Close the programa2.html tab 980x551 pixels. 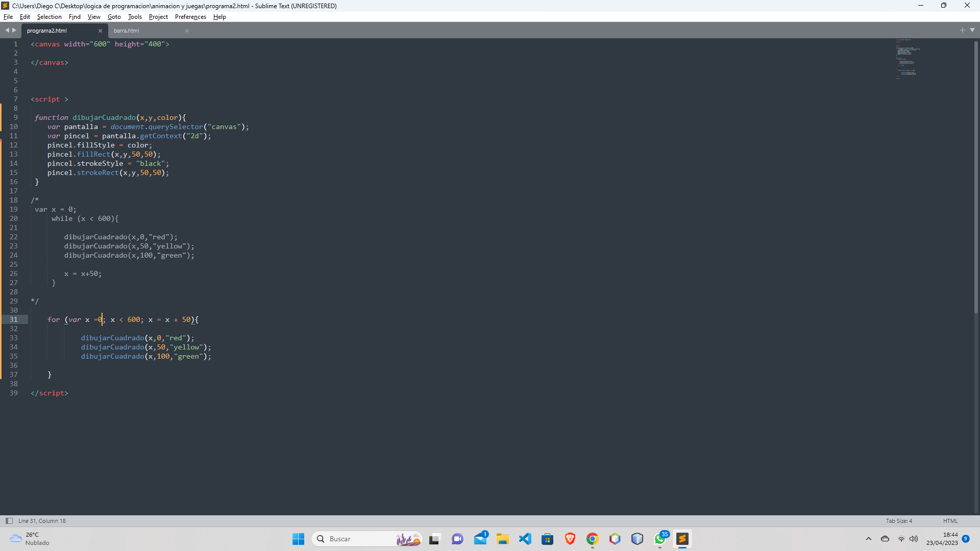(100, 31)
